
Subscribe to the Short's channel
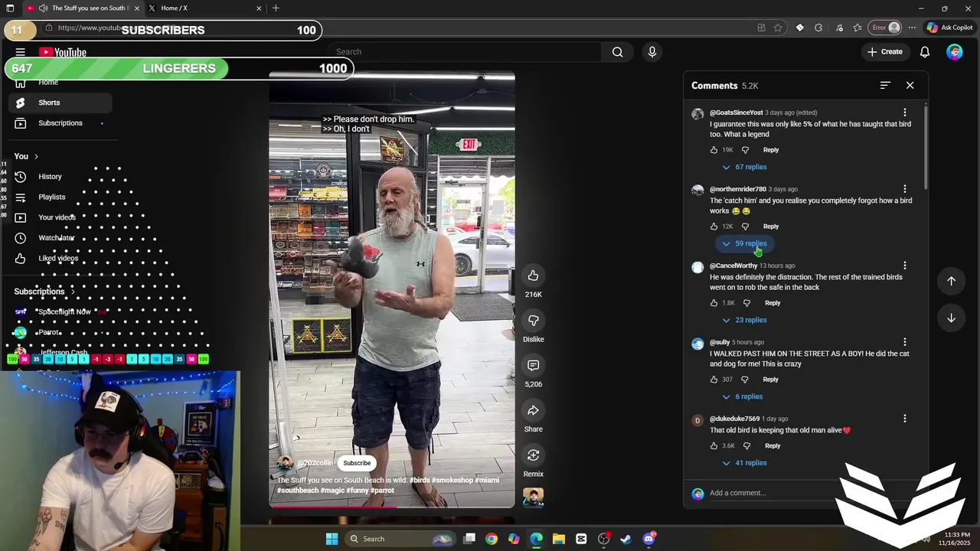[x=357, y=463]
